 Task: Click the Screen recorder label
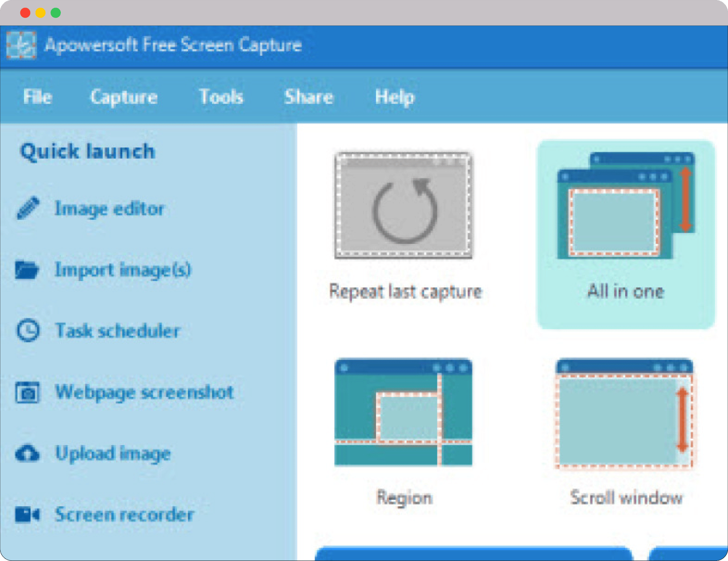click(124, 514)
